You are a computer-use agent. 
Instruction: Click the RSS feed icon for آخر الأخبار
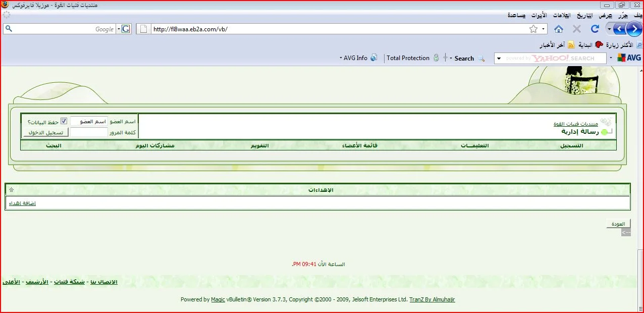point(571,45)
